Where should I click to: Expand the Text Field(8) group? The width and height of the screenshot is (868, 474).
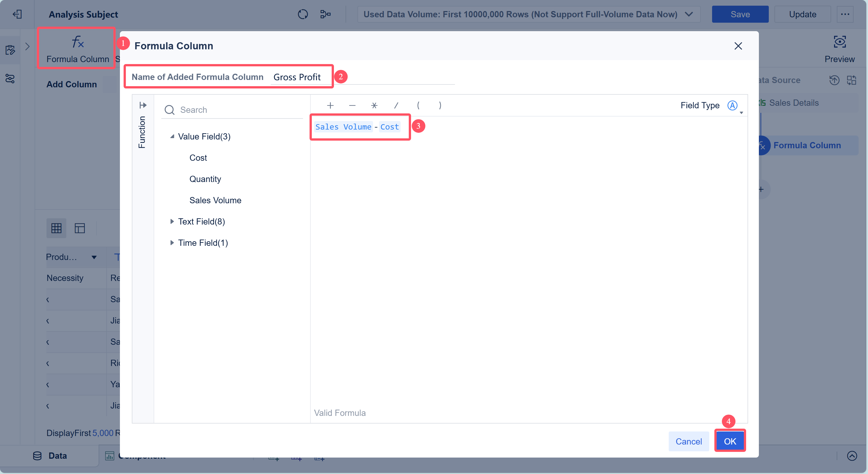(172, 221)
